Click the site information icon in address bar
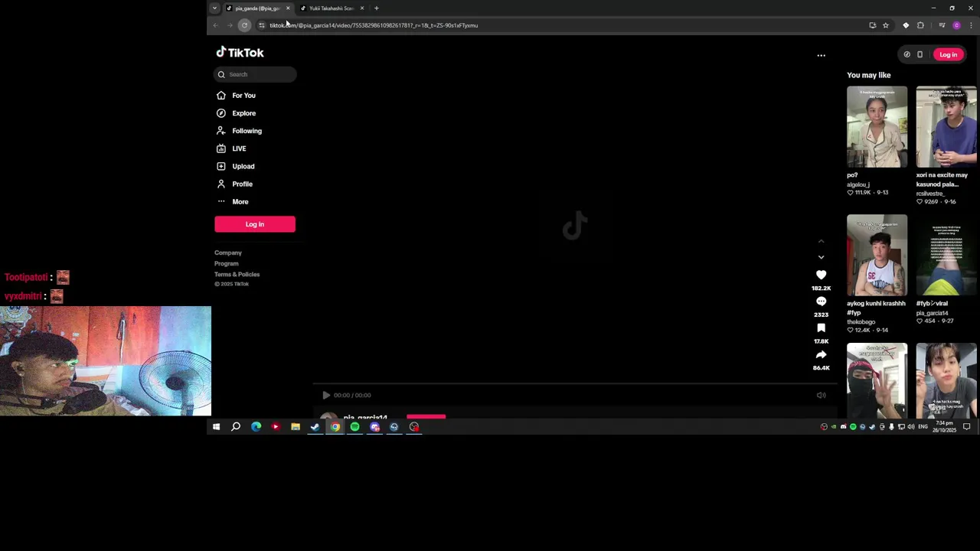 pyautogui.click(x=261, y=25)
